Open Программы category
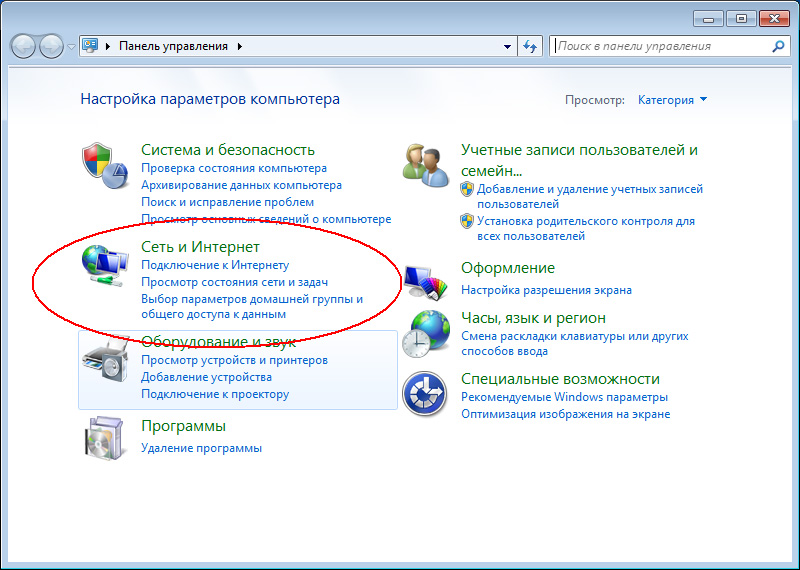 (183, 426)
